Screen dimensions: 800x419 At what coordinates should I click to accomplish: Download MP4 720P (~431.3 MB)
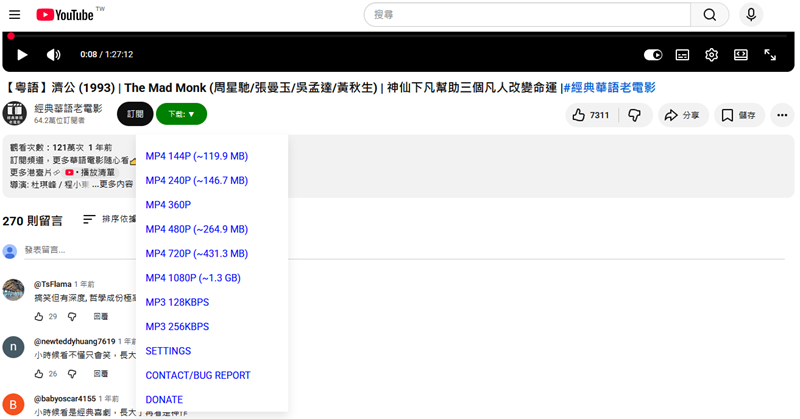click(x=196, y=254)
